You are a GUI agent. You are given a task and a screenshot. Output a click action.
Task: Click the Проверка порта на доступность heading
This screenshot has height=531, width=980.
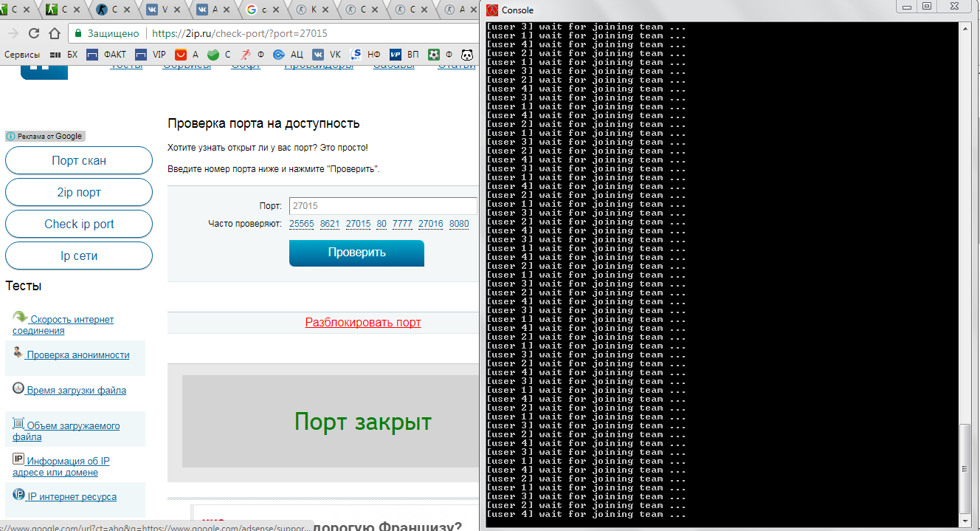pos(263,123)
